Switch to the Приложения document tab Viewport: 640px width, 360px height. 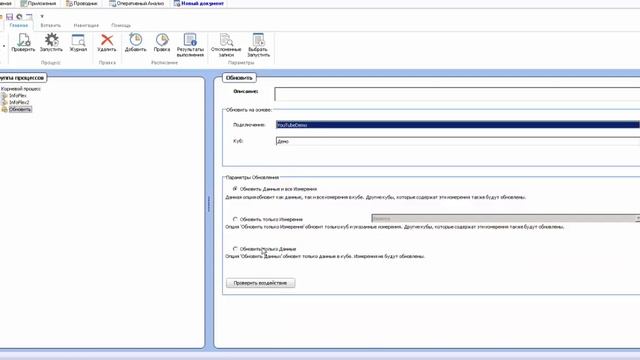pyautogui.click(x=38, y=4)
